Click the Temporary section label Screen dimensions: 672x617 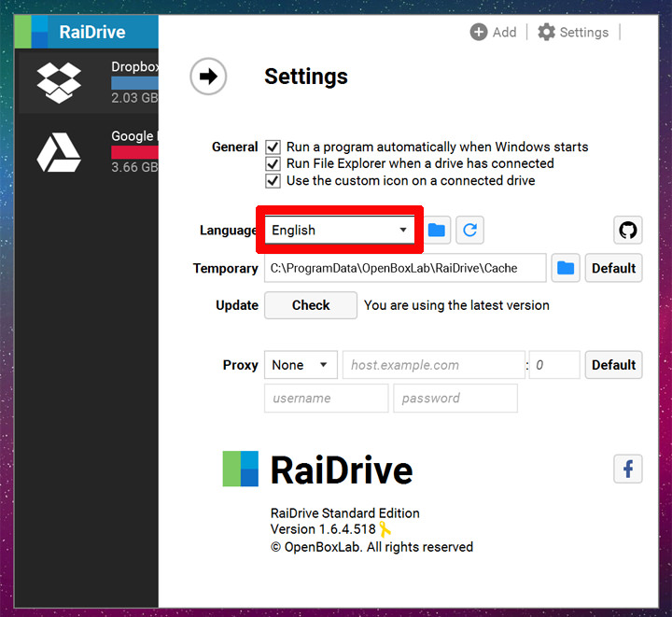(226, 268)
